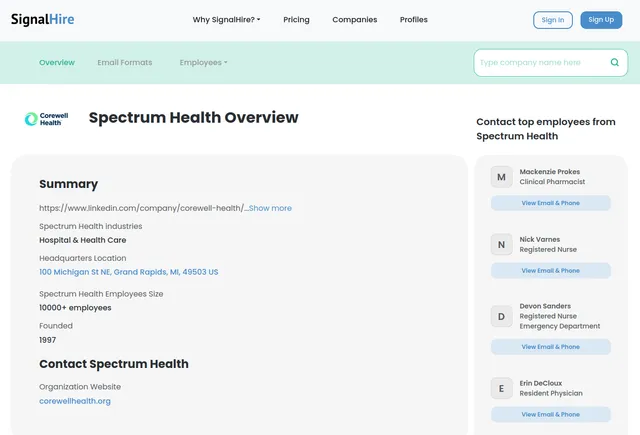This screenshot has height=435, width=640.
Task: Switch to the Email Formats tab
Action: point(124,62)
